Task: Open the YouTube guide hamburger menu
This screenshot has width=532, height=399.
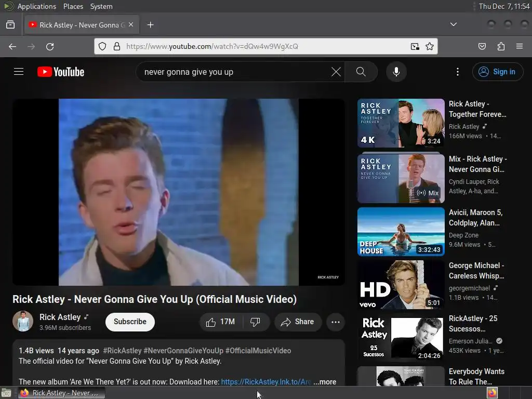Action: [x=19, y=72]
